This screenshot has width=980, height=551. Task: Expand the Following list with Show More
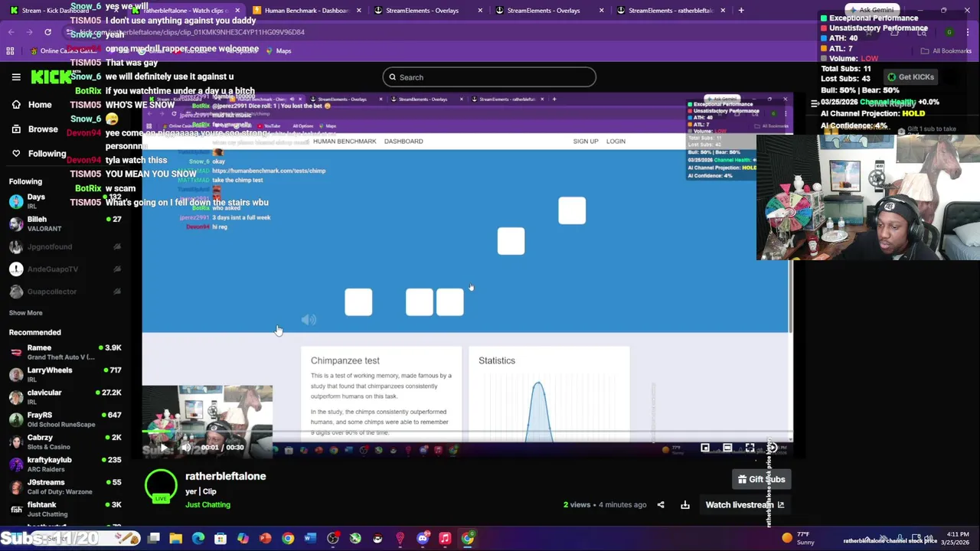[x=25, y=313]
